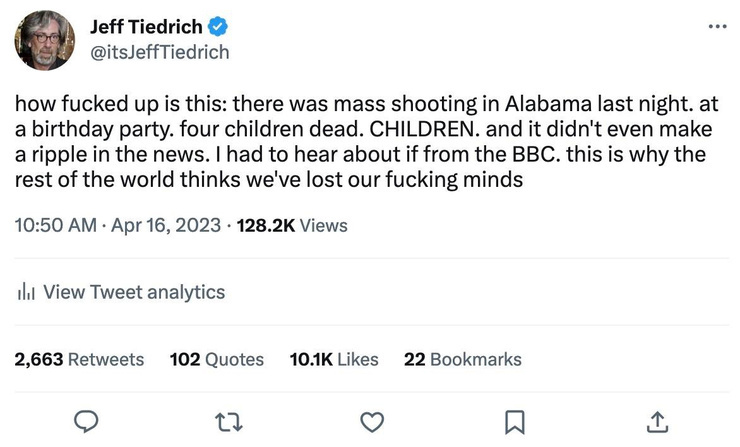Reply to Jeff Tiedrich's tweet

point(87,422)
